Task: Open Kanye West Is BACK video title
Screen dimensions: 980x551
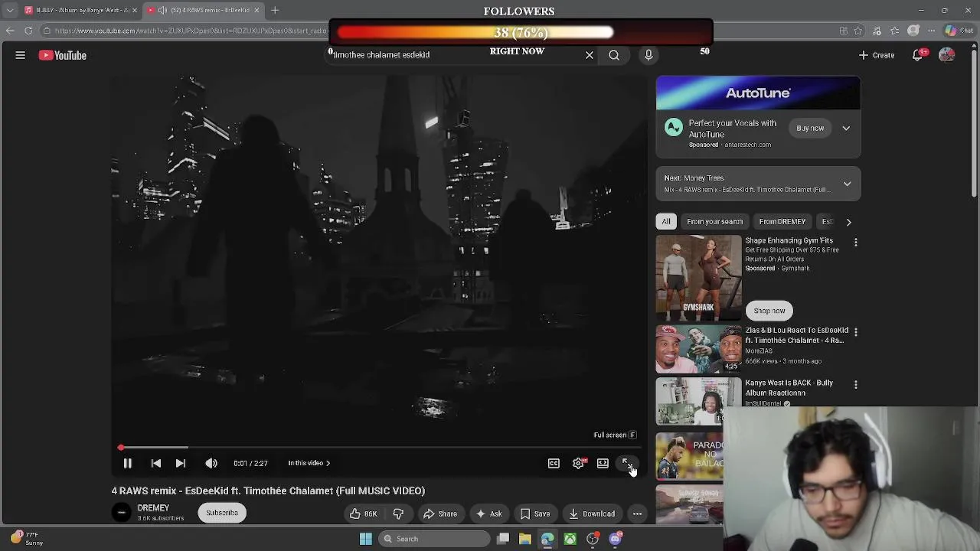Action: 789,387
